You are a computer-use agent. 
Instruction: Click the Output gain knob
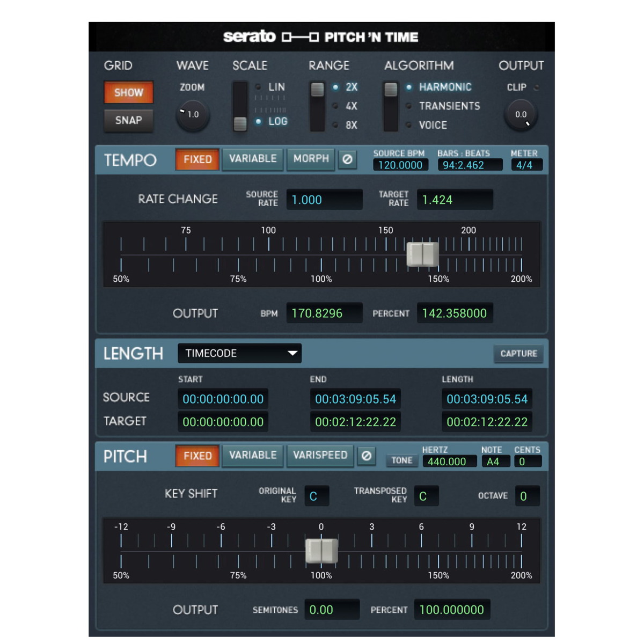520,114
